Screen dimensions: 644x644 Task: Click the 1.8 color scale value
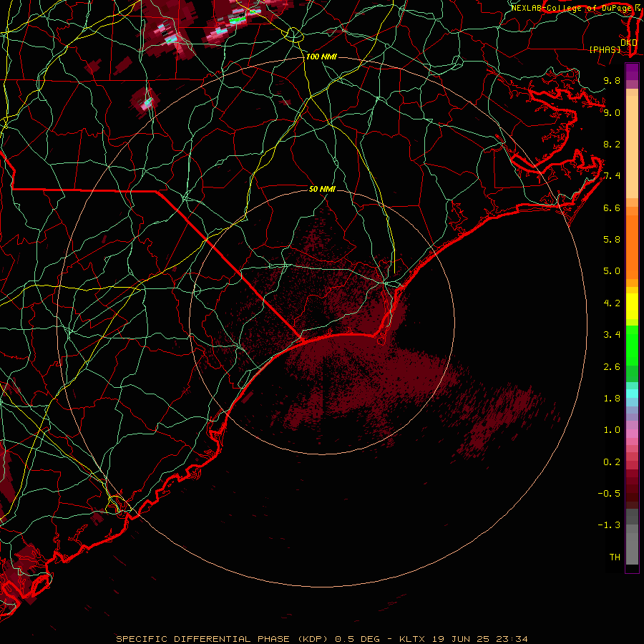(x=612, y=399)
